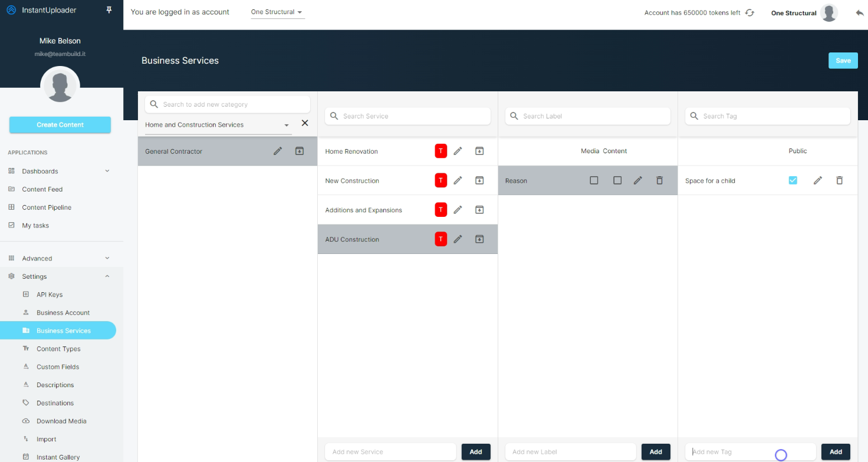Click the back arrow icon at top right
This screenshot has height=462, width=868.
[859, 12]
